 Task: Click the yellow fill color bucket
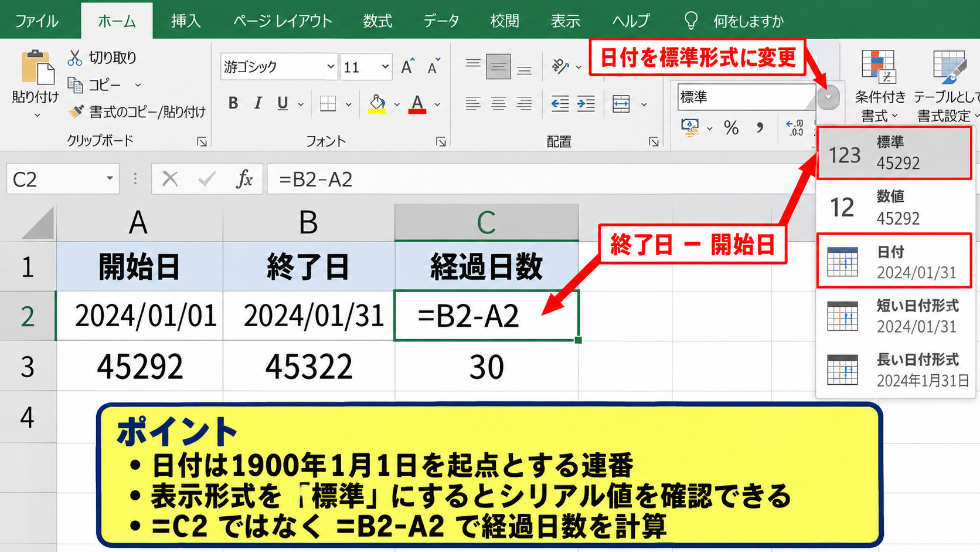pos(377,104)
